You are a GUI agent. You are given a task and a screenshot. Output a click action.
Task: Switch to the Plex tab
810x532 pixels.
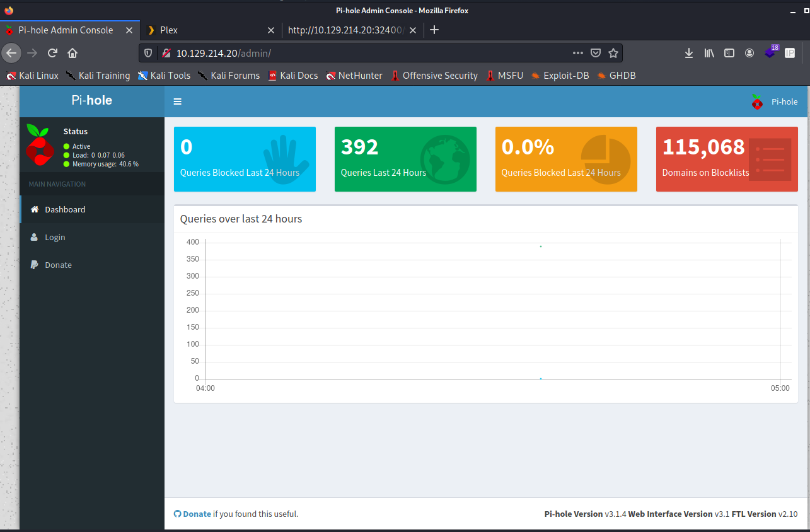202,30
